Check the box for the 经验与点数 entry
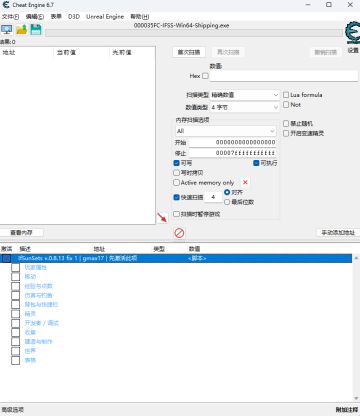Image resolution: width=360 pixels, height=416 pixels. [x=15, y=286]
